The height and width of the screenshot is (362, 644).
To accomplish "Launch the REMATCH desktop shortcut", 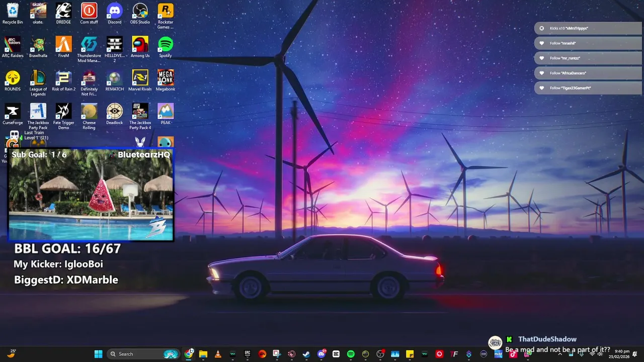I will 115,81.
